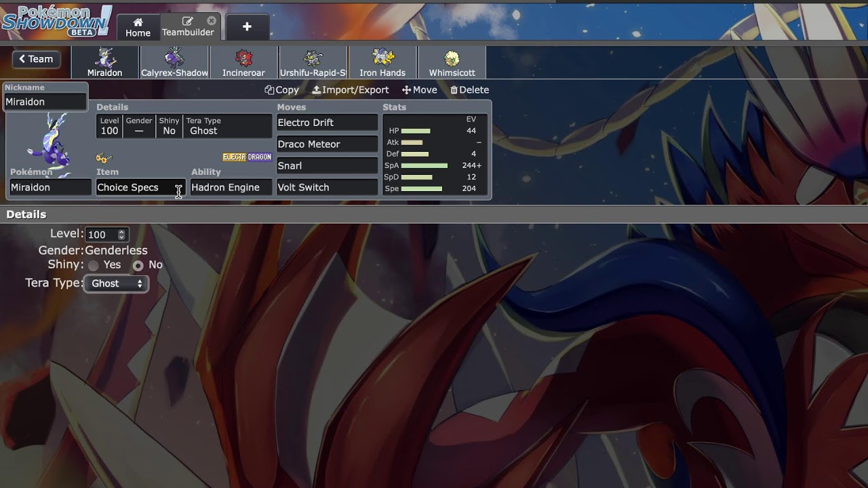Open the Home tab
Viewport: 868px width, 488px height.
[x=138, y=27]
